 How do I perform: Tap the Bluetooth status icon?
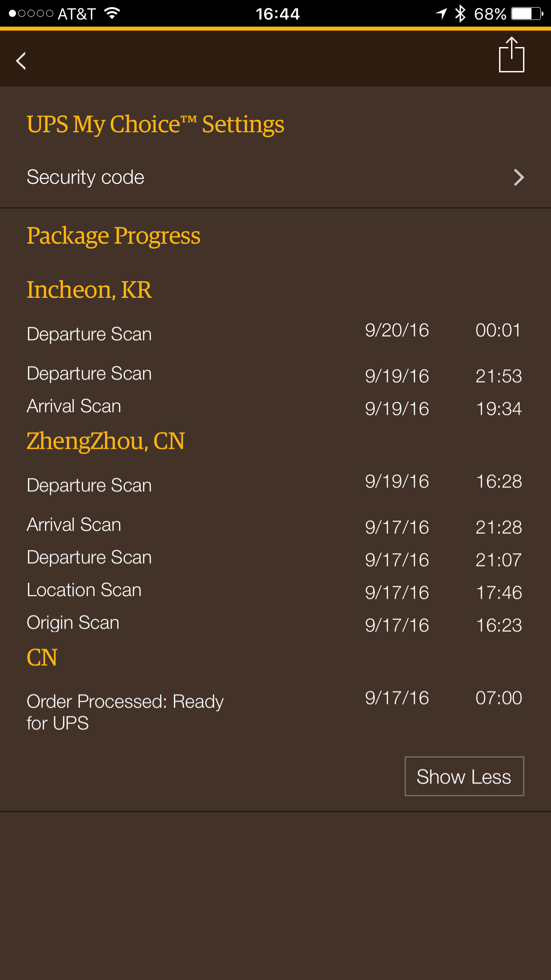[x=460, y=13]
